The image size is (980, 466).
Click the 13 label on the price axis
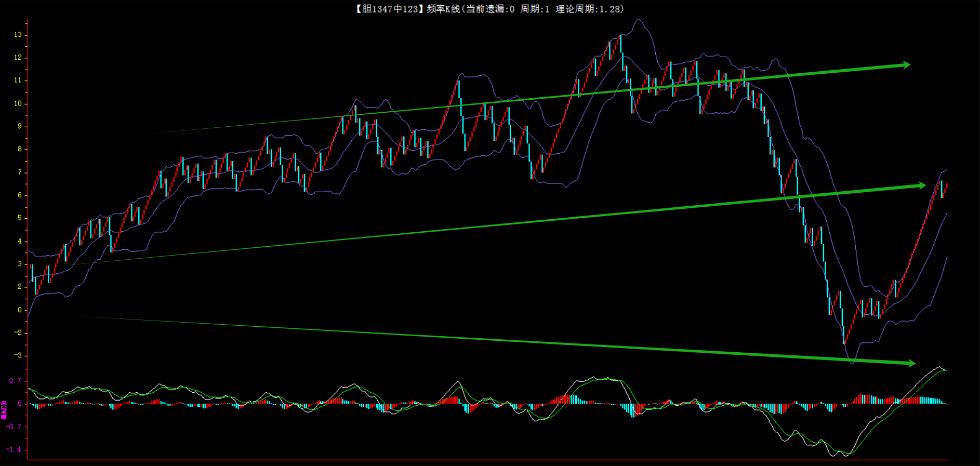pos(18,35)
